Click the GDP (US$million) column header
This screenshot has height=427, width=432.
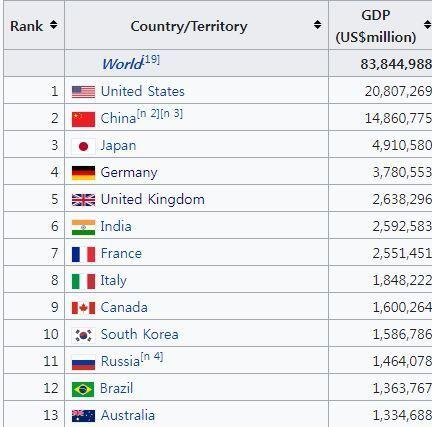[x=376, y=26]
